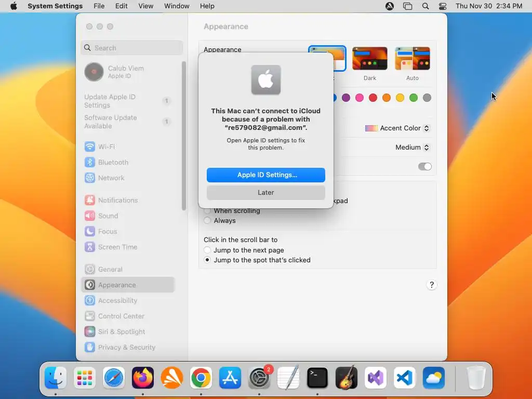This screenshot has height=399, width=532.
Task: Pick the graphite accent color
Action: tap(427, 98)
